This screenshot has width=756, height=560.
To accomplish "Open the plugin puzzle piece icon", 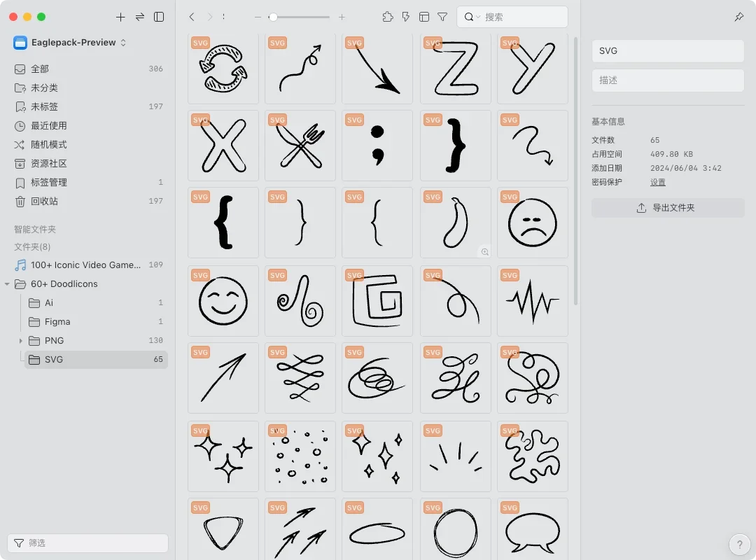I will 388,17.
